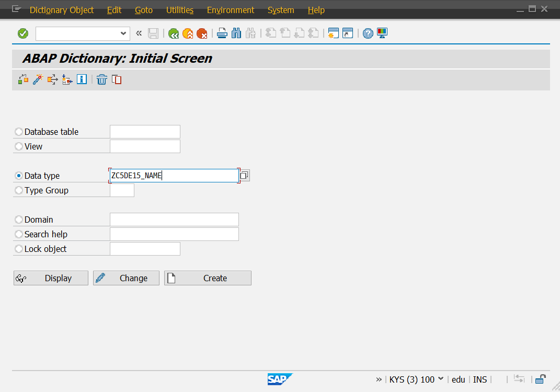Expand status bar with double-arrow
Image resolution: width=560 pixels, height=392 pixels.
379,379
